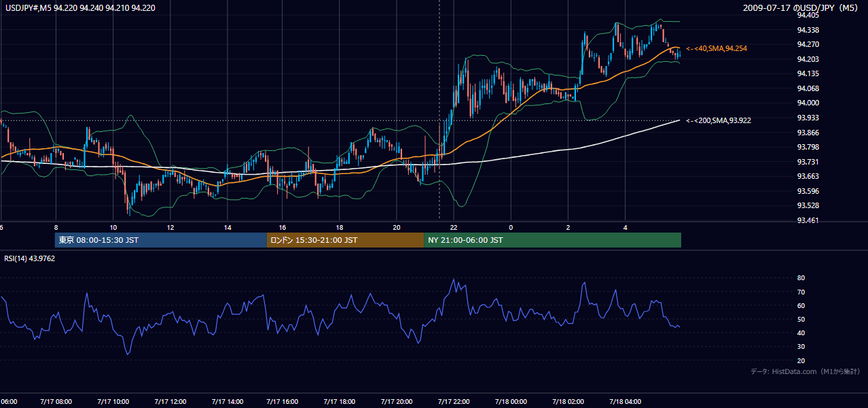Click RSI scale value 80
Viewport: 868px width, 408px height.
click(x=801, y=278)
